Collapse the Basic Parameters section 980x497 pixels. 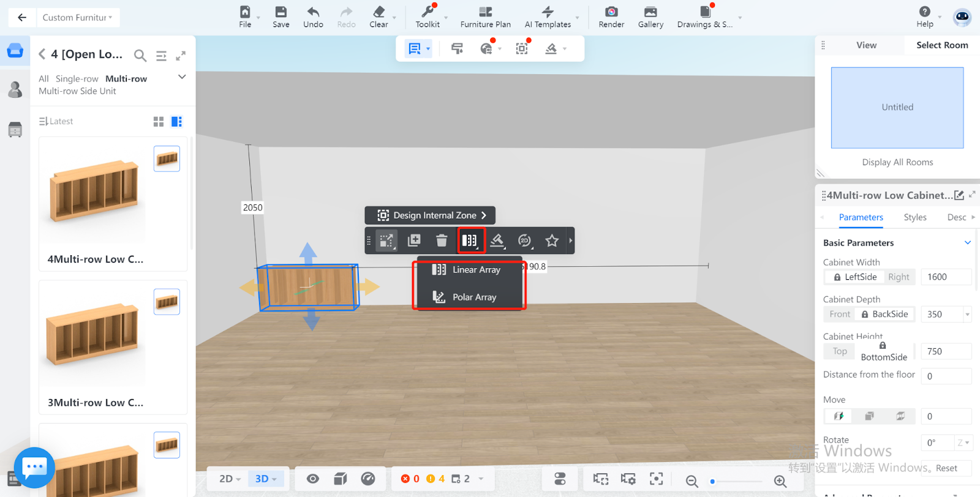pos(968,243)
